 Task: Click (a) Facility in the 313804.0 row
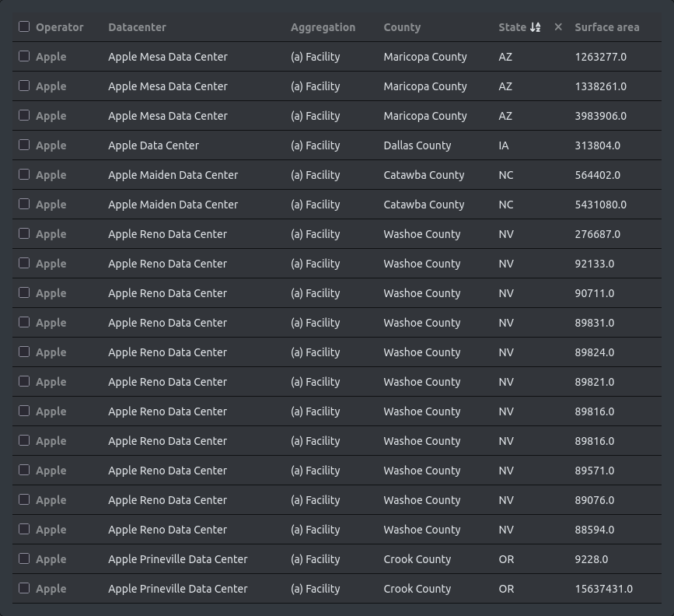315,145
